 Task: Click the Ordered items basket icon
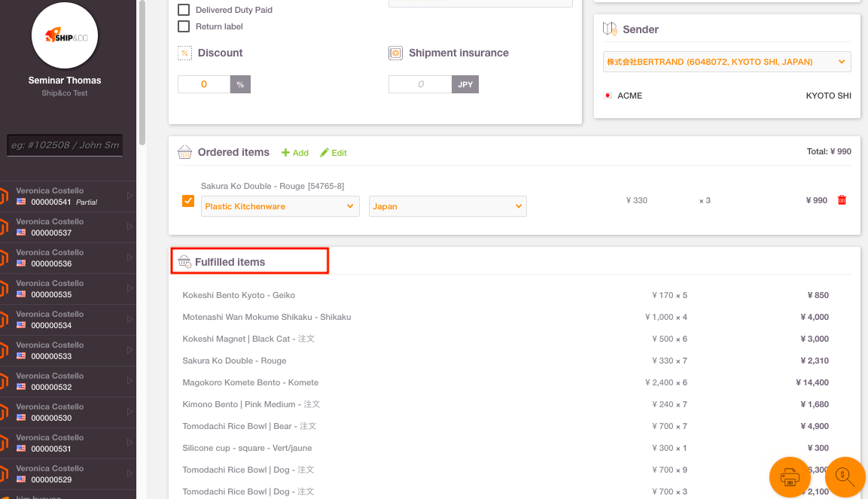tap(185, 152)
